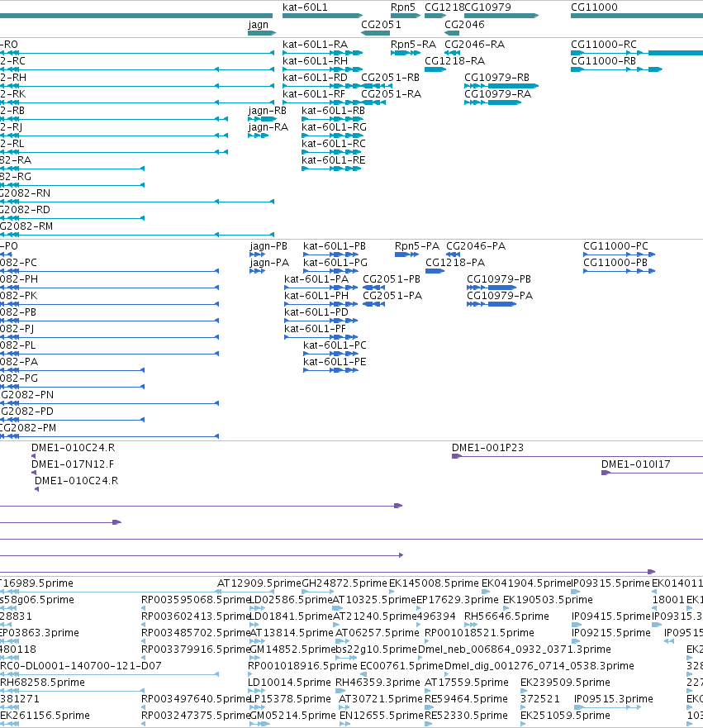Image resolution: width=703 pixels, height=728 pixels.
Task: Select the Rpn5-RA transcript
Action: [x=413, y=44]
